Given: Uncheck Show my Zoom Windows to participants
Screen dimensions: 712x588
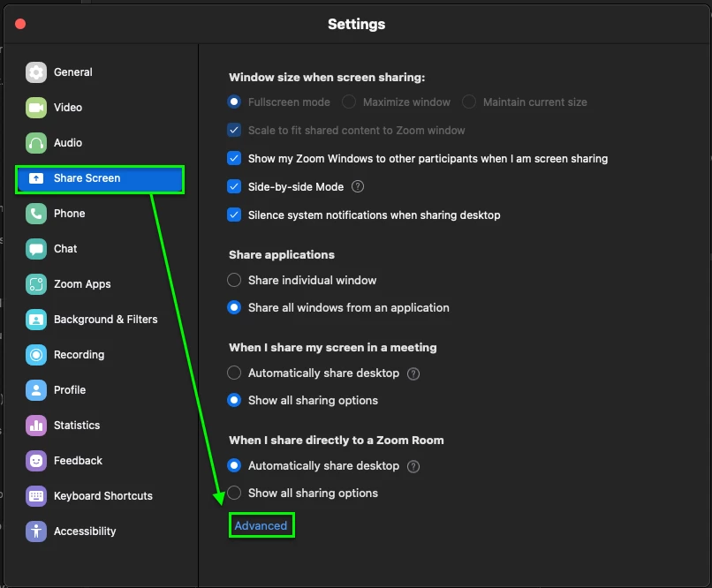Looking at the screenshot, I should click(x=234, y=158).
